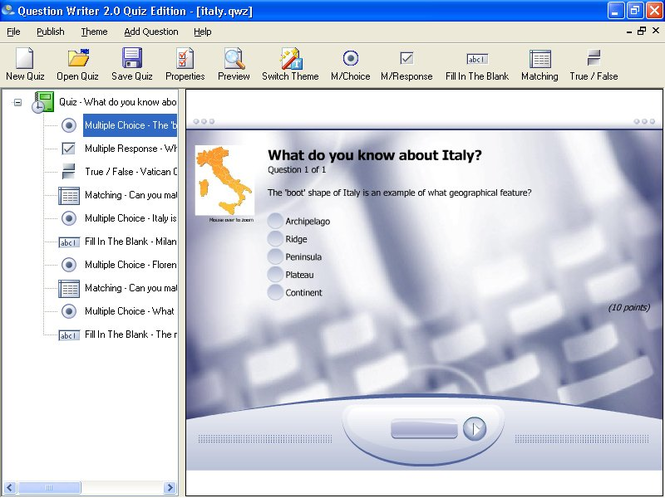Open the File menu
The width and height of the screenshot is (665, 498).
click(x=13, y=32)
